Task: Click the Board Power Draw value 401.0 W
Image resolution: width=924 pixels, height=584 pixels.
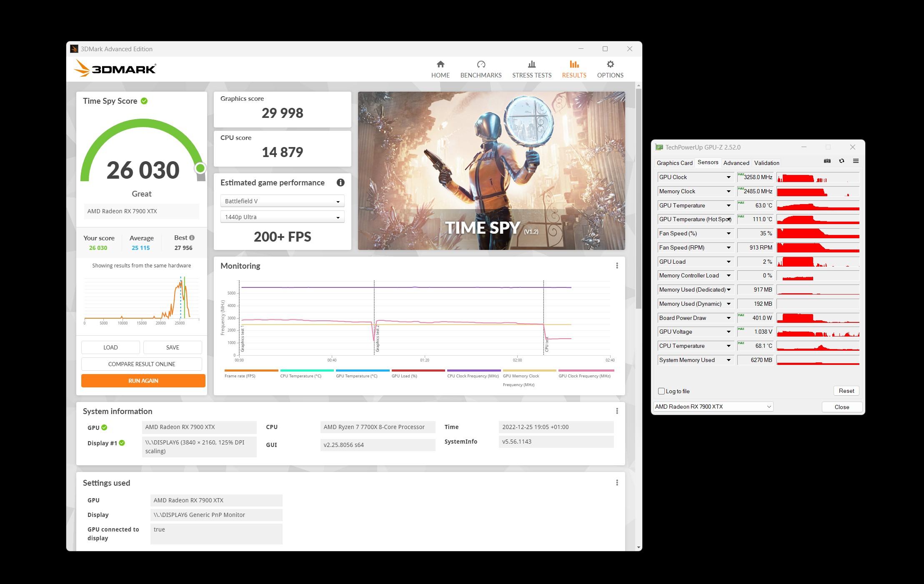Action: [x=755, y=318]
